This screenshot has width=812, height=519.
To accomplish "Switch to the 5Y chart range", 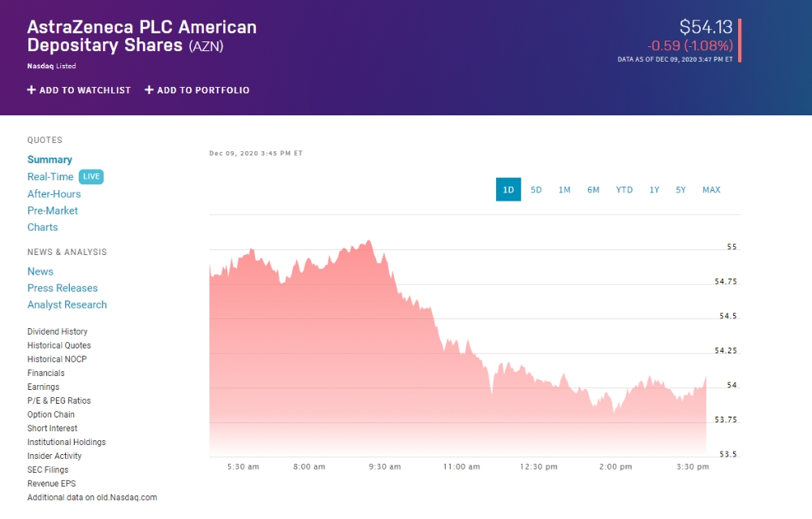I will pyautogui.click(x=681, y=190).
